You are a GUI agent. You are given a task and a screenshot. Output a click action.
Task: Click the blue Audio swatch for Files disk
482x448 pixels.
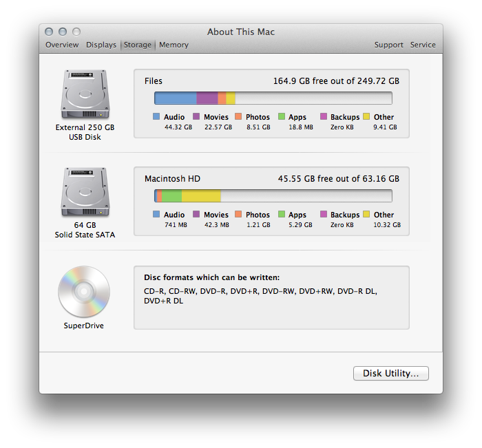click(156, 116)
